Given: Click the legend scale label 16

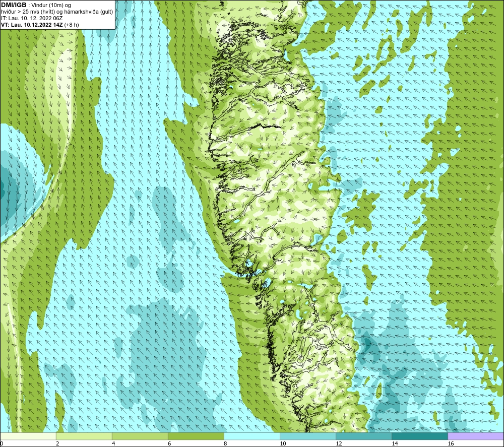Looking at the screenshot, I should click(451, 443).
